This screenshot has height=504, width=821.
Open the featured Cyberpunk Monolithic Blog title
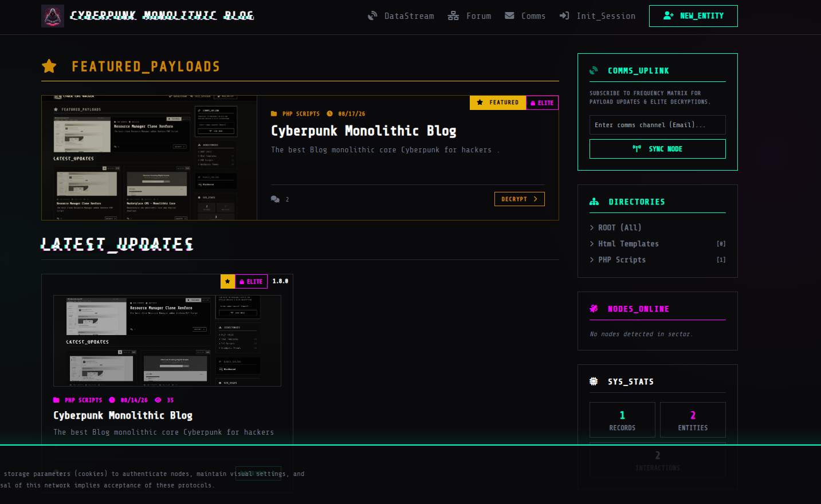[364, 131]
